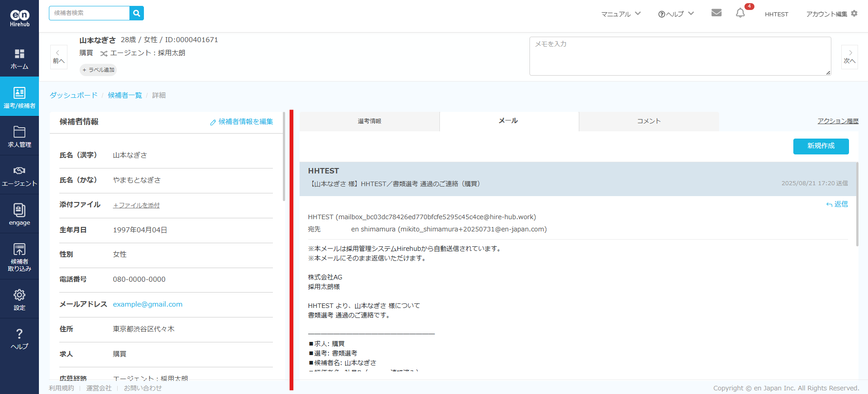Open the mail envelope icon in header
Screen dimensions: 868x394
tap(716, 13)
